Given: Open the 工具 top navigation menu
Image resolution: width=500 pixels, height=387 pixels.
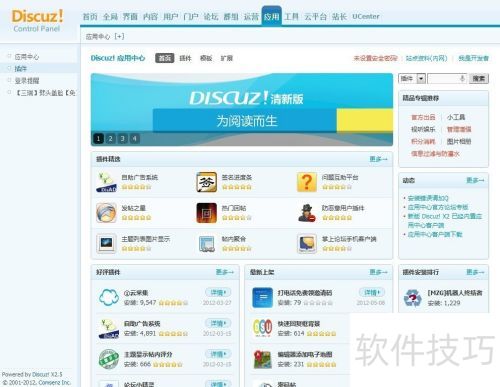Looking at the screenshot, I should [292, 16].
